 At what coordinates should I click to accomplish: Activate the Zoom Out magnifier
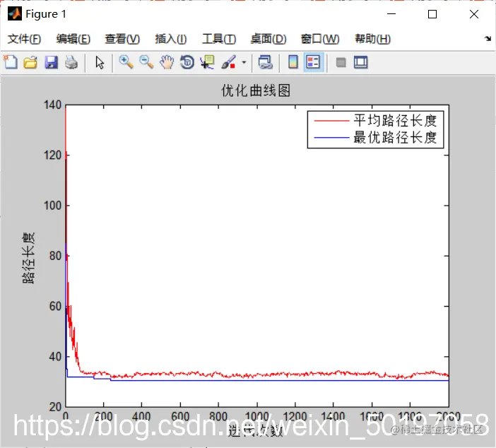[x=146, y=62]
